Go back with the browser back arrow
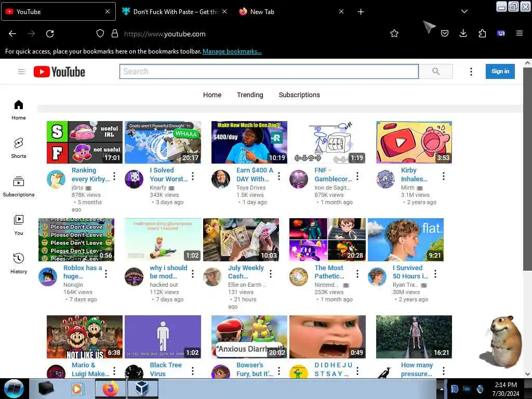This screenshot has height=399, width=532. [12, 34]
